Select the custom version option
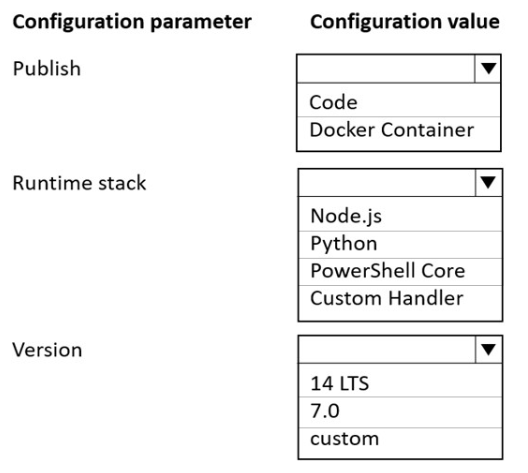528x473 pixels. (400, 439)
